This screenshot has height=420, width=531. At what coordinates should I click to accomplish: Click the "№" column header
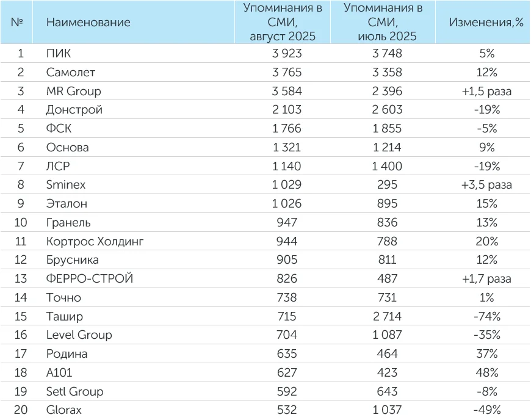pyautogui.click(x=17, y=23)
